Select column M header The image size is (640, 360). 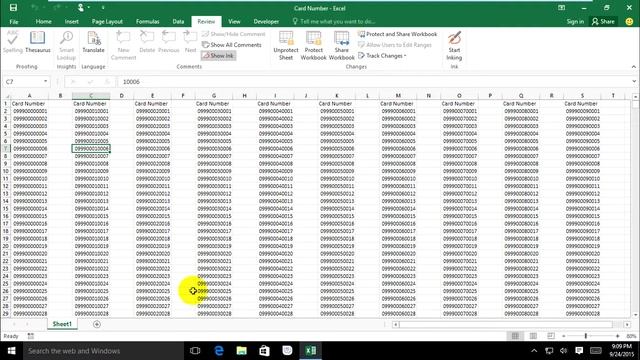(398, 96)
